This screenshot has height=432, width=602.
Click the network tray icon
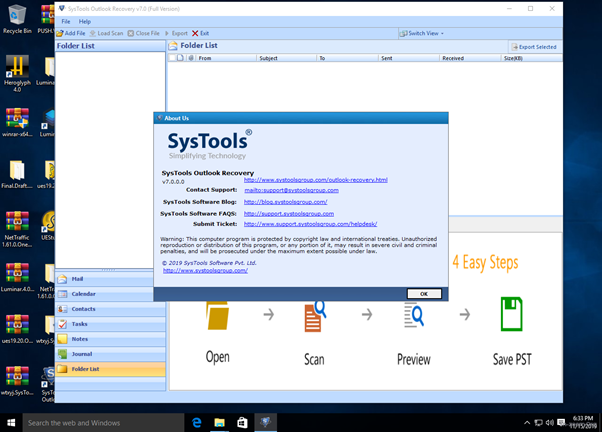coord(539,423)
